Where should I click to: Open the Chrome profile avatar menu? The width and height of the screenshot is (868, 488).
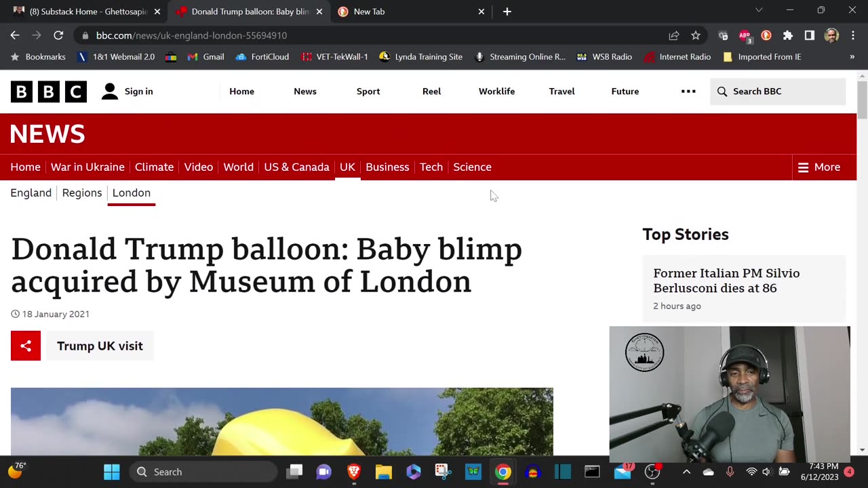click(x=831, y=35)
